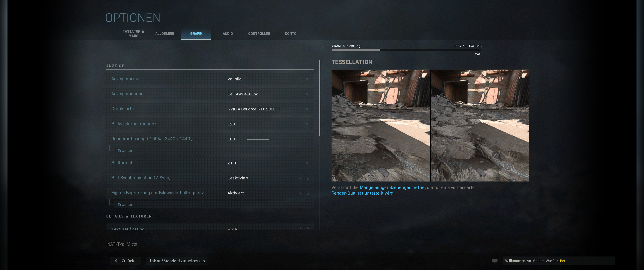Open Bildwiederholfrequenz dropdown chevron
The image size is (644, 270).
(x=308, y=124)
